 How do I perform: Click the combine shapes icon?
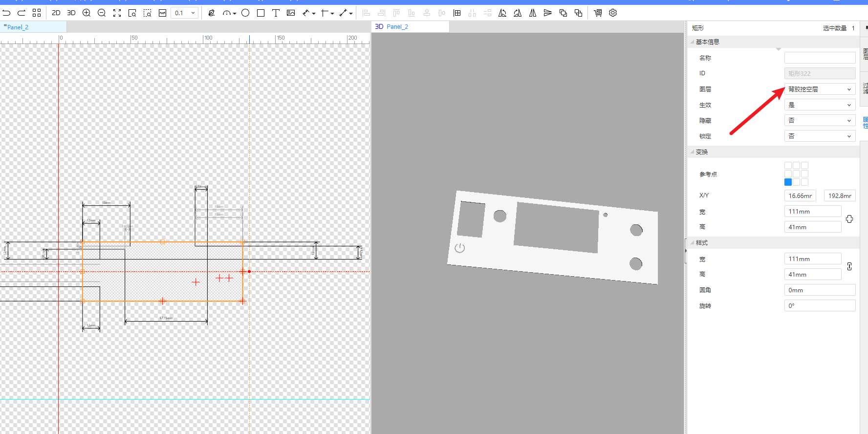click(578, 13)
